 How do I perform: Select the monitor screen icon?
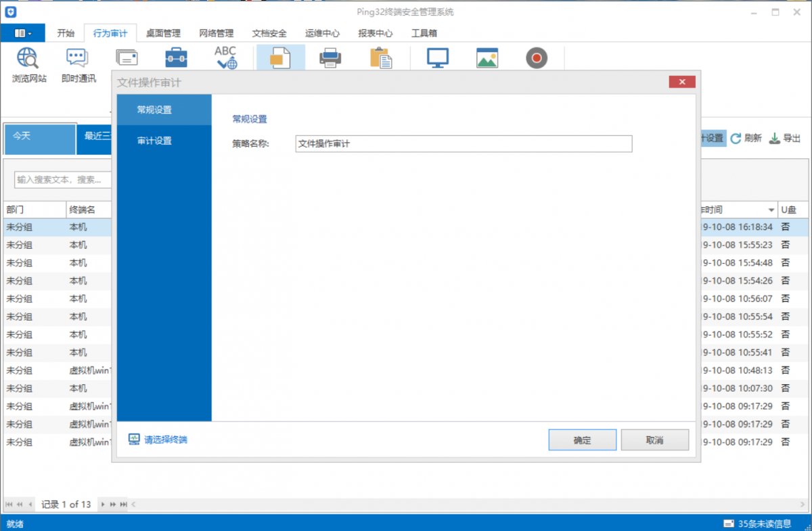tap(438, 57)
